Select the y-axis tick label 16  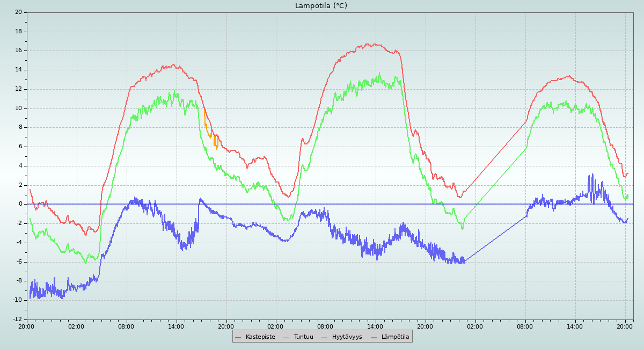(x=18, y=50)
